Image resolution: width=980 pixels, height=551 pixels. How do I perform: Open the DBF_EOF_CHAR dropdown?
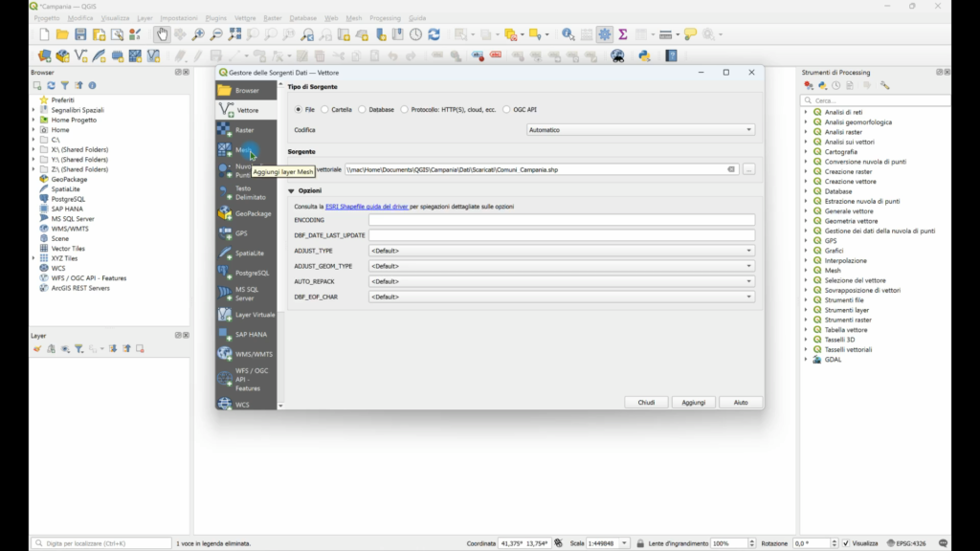[561, 297]
